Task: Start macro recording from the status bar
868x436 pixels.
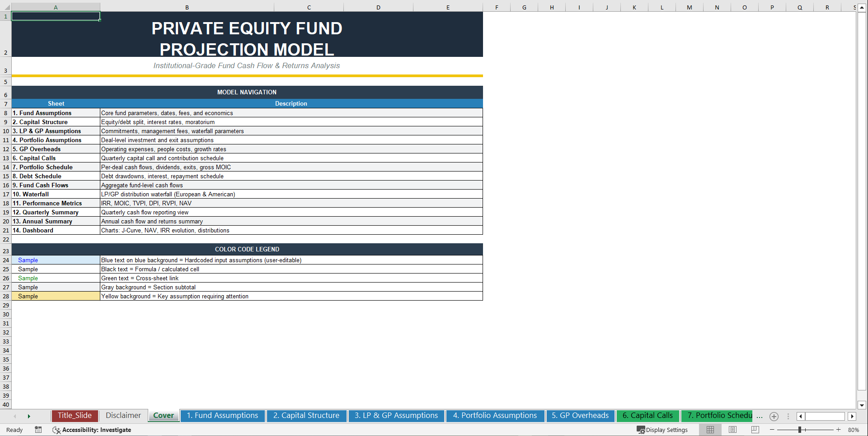Action: tap(38, 430)
